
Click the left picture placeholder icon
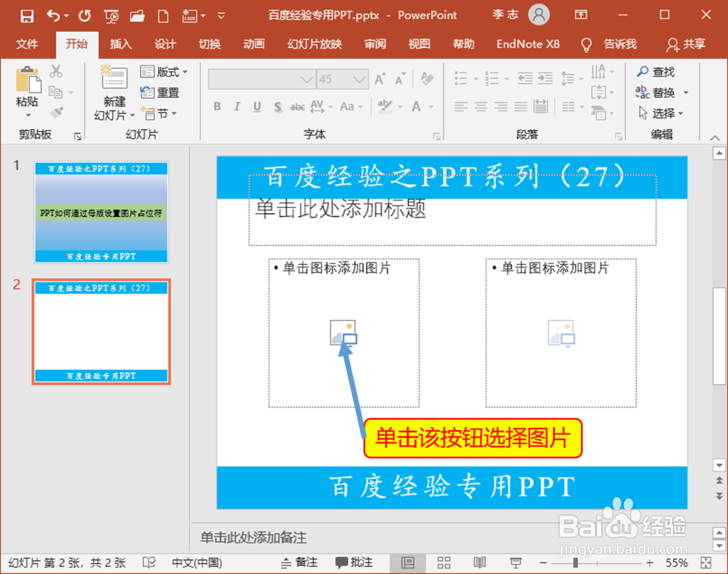pyautogui.click(x=344, y=333)
